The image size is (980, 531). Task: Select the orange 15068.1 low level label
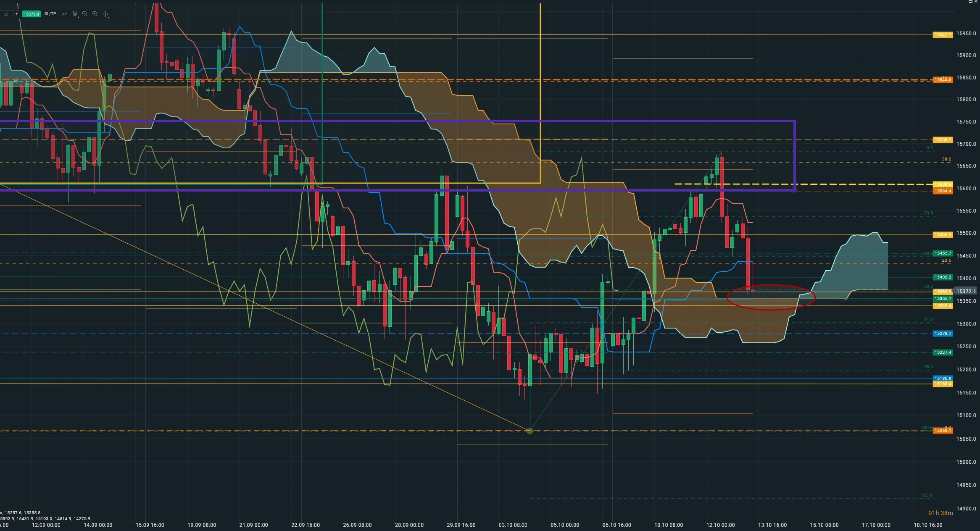(942, 431)
